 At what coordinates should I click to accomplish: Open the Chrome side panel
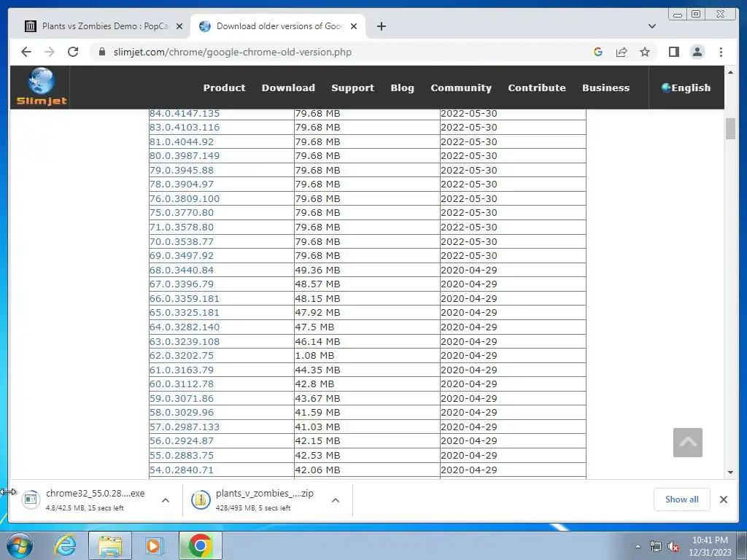point(673,52)
